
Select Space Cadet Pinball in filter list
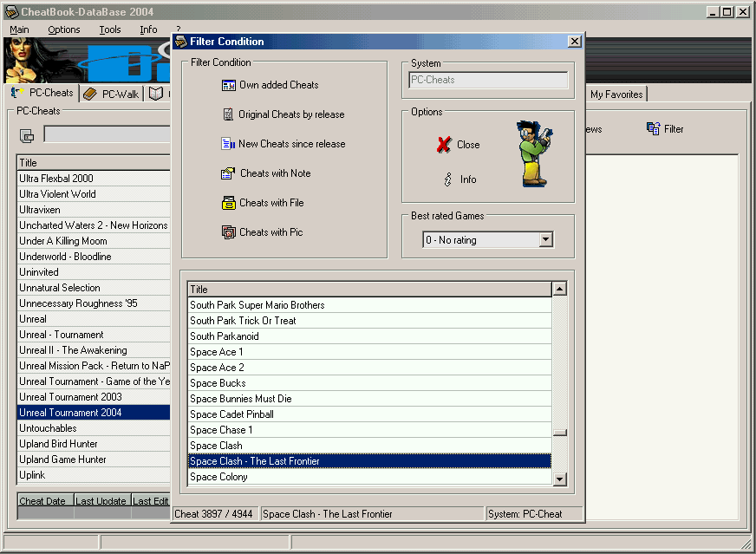click(x=231, y=414)
